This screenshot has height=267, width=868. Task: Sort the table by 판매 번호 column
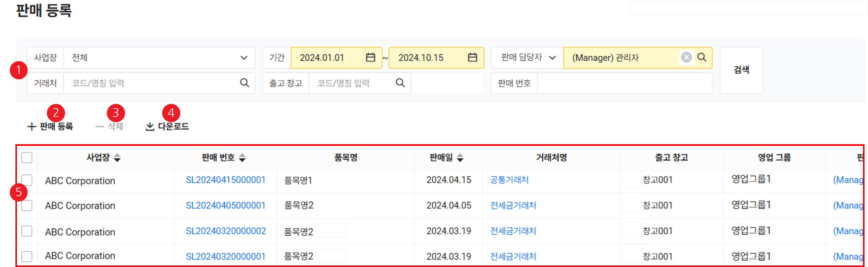242,158
